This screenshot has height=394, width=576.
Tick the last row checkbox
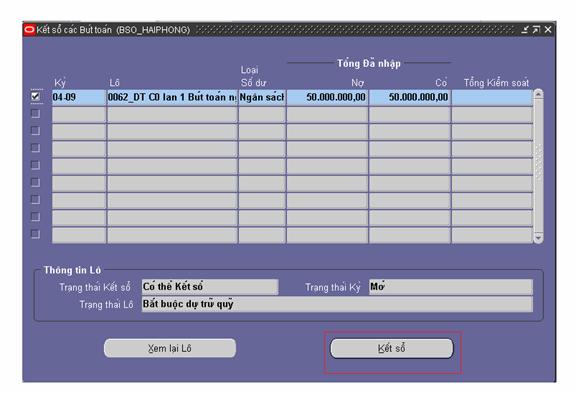click(x=36, y=234)
